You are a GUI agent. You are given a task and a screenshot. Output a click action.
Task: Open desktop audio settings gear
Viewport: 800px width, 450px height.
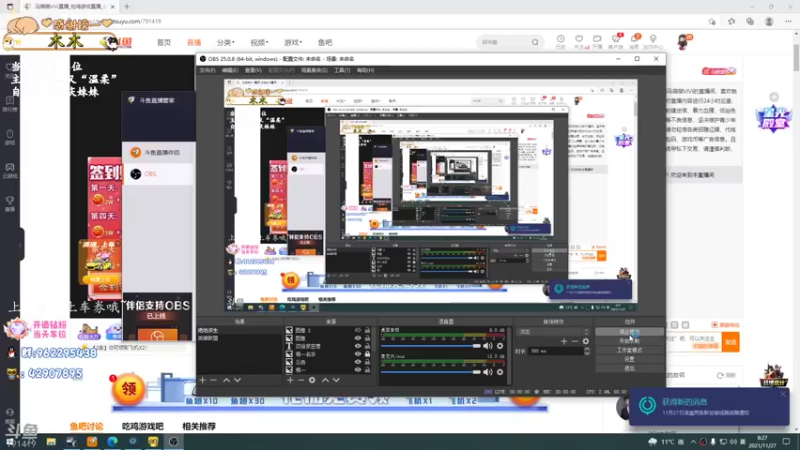[500, 346]
